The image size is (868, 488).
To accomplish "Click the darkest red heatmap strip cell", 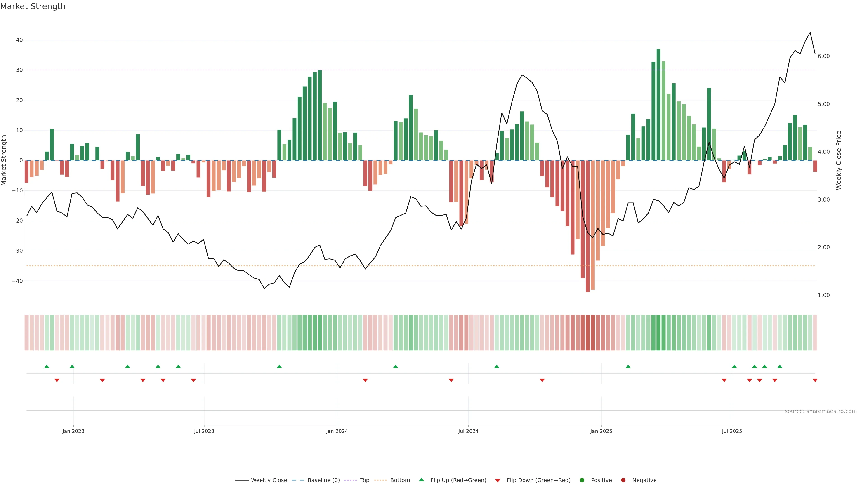I will [x=588, y=333].
